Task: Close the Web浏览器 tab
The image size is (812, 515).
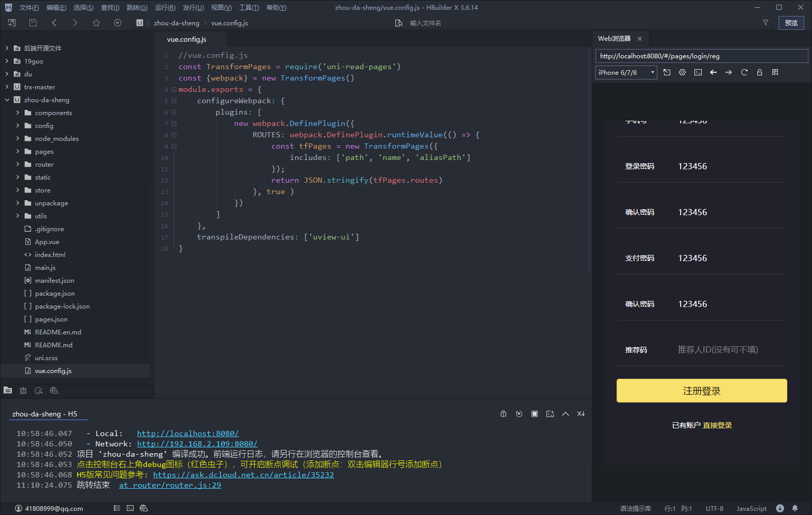Action: coord(640,39)
